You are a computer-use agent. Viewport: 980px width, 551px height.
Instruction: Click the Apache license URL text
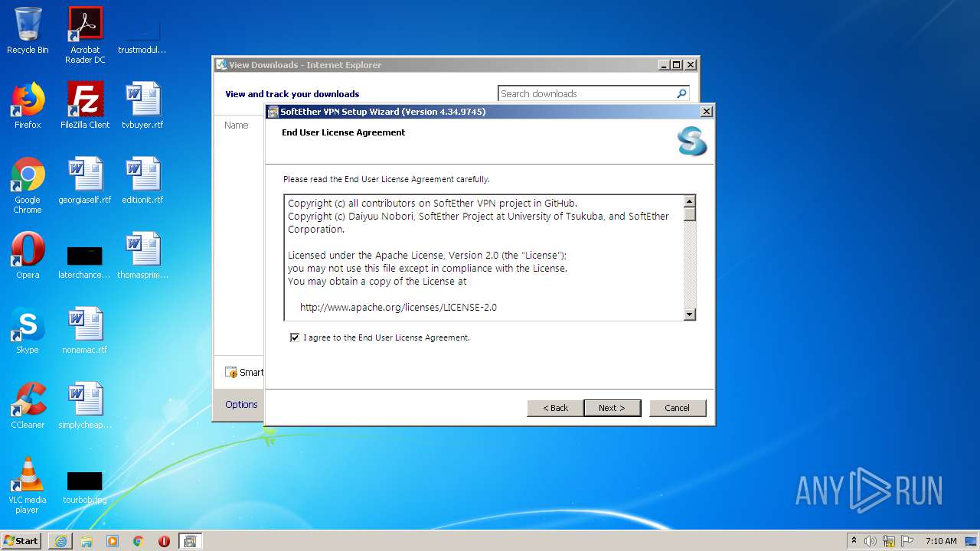[x=398, y=308]
